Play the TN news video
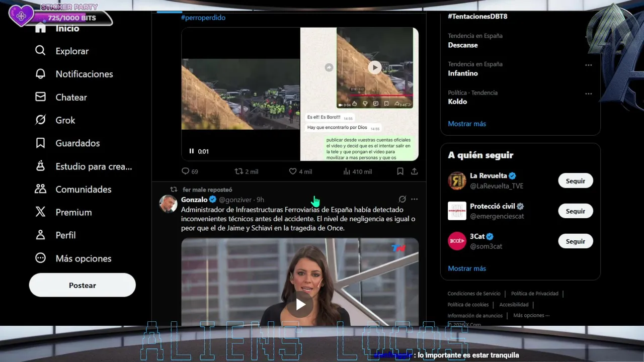Screen dimensions: 644x362 (300, 304)
